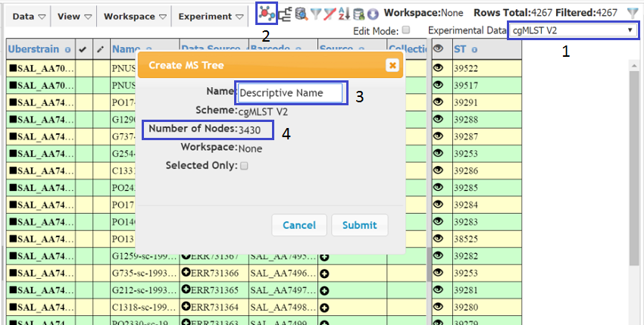The width and height of the screenshot is (644, 325).
Task: Click the Rows Total:4267 label
Action: coord(513,13)
